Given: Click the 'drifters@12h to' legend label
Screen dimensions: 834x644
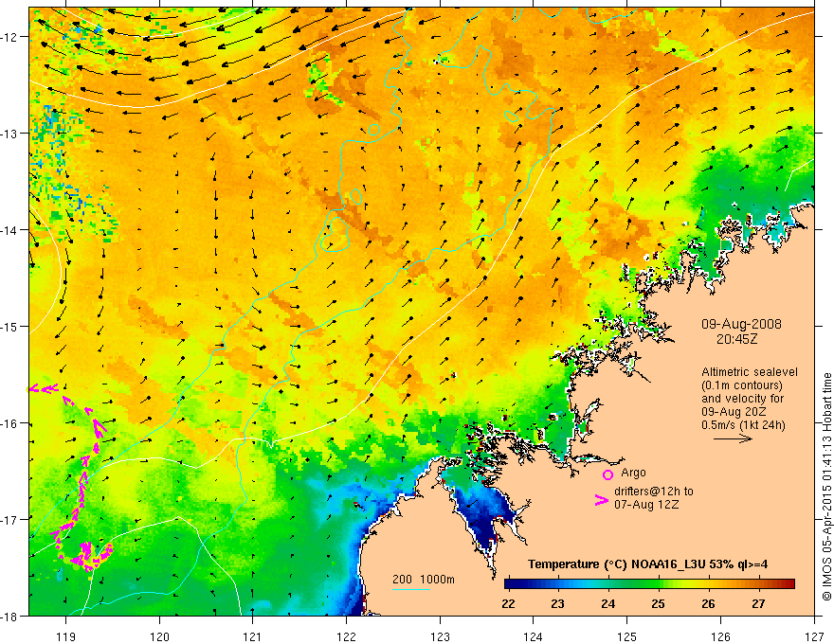Looking at the screenshot, I should click(654, 492).
